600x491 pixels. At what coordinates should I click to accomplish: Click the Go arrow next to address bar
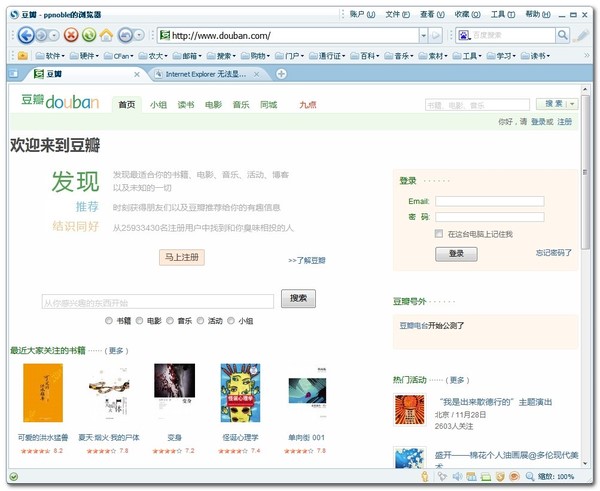pos(435,36)
